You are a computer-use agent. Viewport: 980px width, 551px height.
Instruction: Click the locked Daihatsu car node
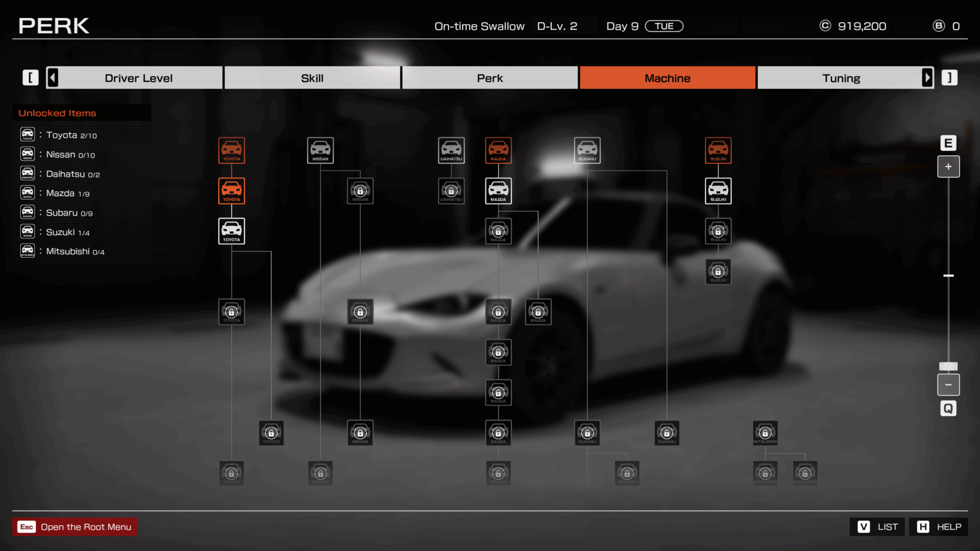(451, 191)
